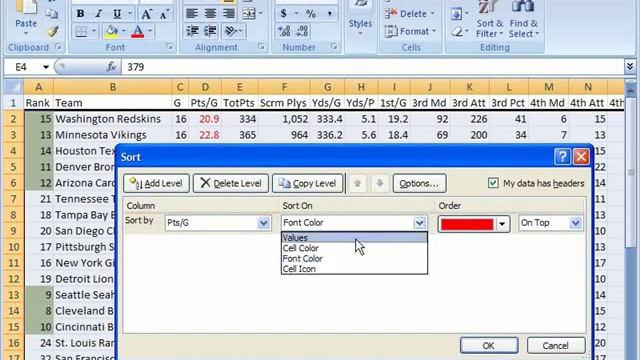Open the Delete cells dropdown
Viewport: 640px width, 360px height.
coord(410,14)
